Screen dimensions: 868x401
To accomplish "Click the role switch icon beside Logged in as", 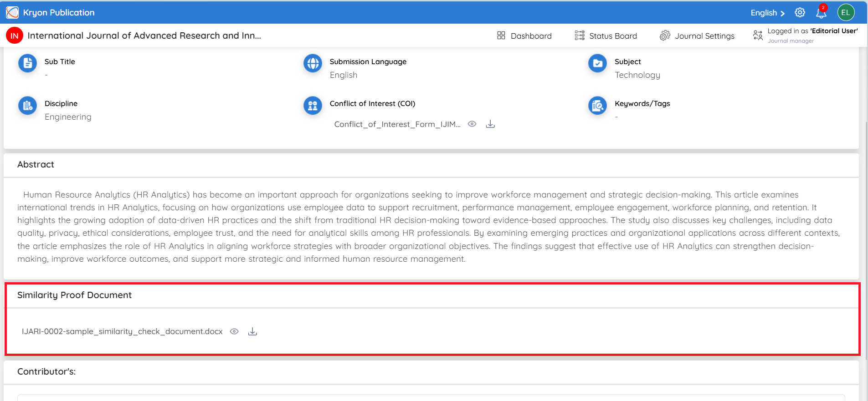I will [x=758, y=36].
